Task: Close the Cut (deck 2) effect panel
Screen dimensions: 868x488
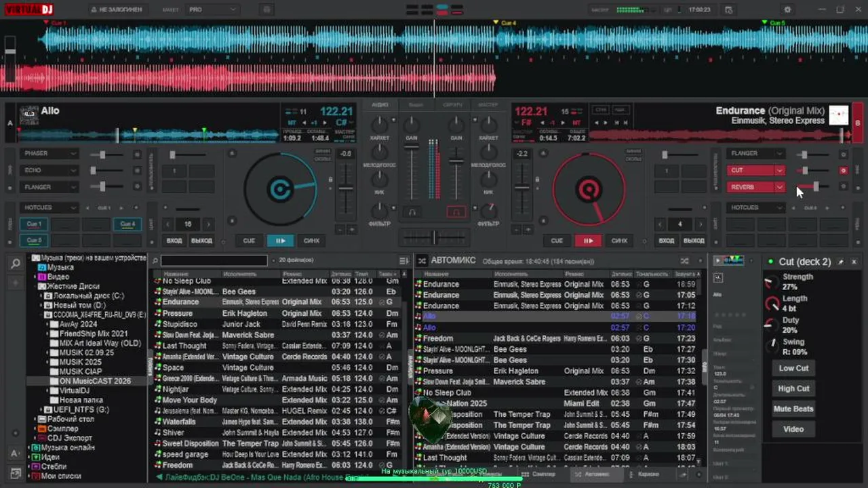Action: 854,262
